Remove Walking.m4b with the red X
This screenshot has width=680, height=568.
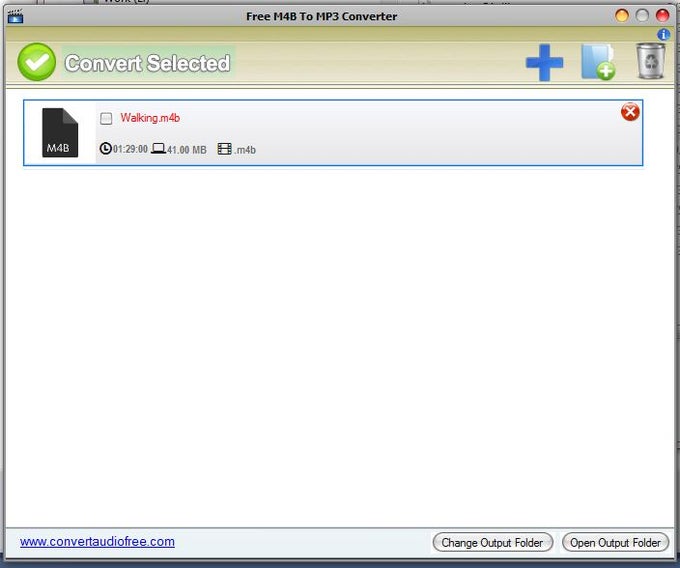630,112
